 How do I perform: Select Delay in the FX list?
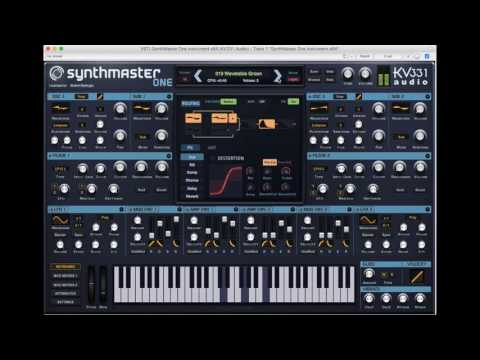click(x=192, y=189)
